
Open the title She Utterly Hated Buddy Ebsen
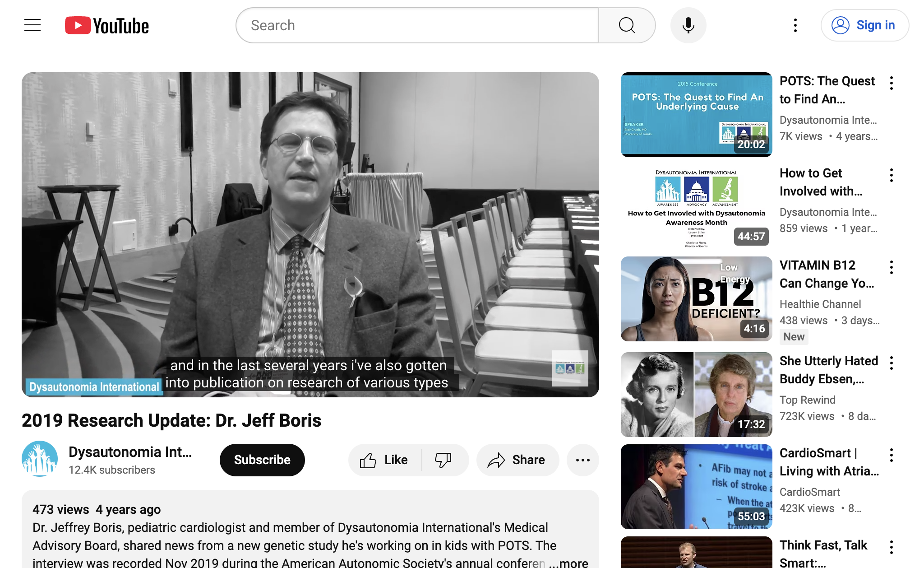click(x=829, y=370)
